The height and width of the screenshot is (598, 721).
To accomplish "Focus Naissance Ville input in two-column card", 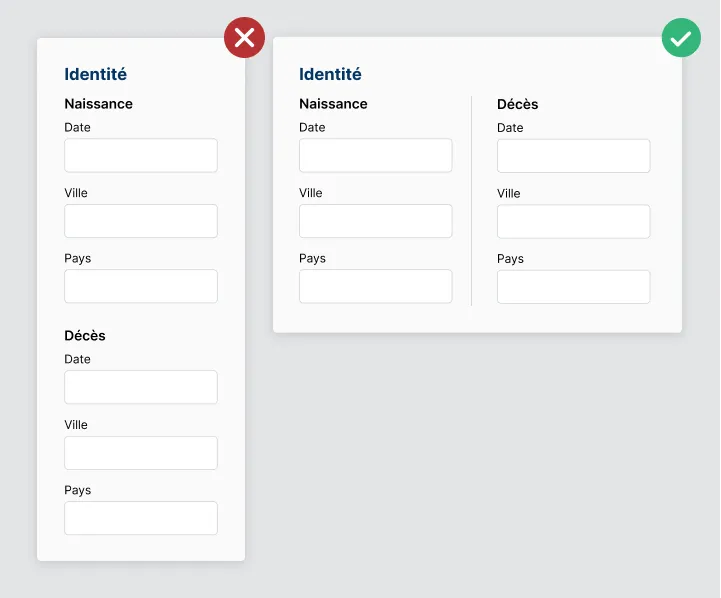I will [375, 221].
